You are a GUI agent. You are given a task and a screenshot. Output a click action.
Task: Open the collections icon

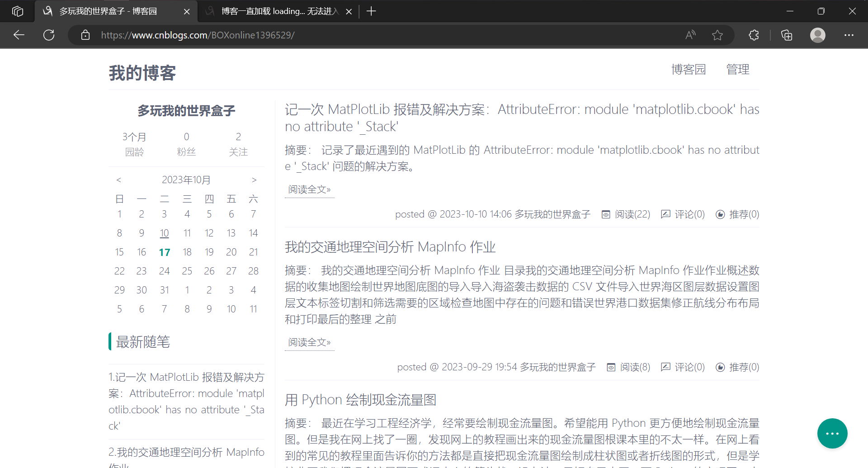[787, 35]
